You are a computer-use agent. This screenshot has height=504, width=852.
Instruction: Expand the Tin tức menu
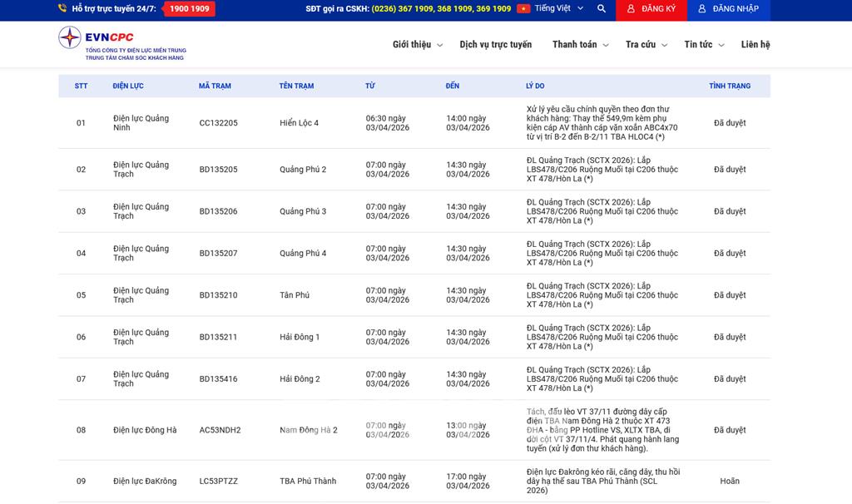tap(704, 45)
